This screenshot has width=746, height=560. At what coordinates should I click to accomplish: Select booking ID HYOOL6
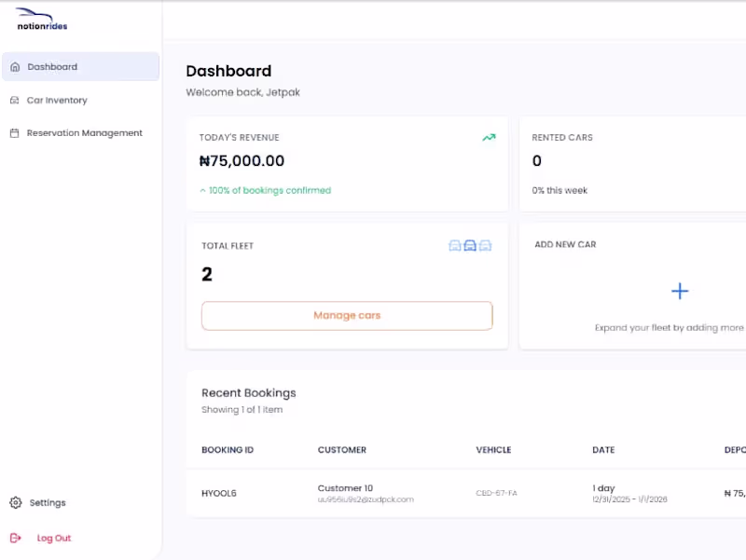218,493
